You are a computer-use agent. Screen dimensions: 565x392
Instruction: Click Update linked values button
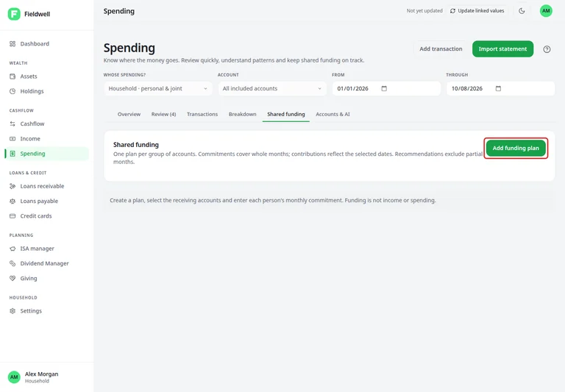click(x=477, y=11)
